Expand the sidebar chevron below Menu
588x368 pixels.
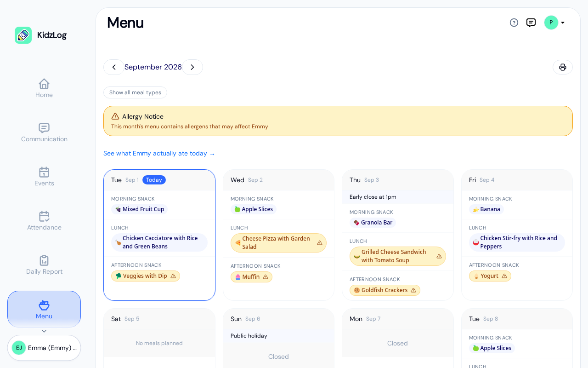44,331
